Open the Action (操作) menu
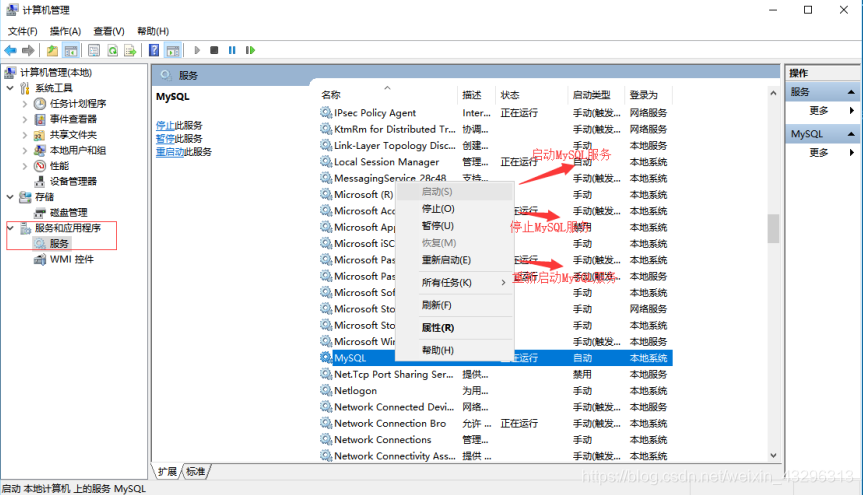 pos(65,31)
